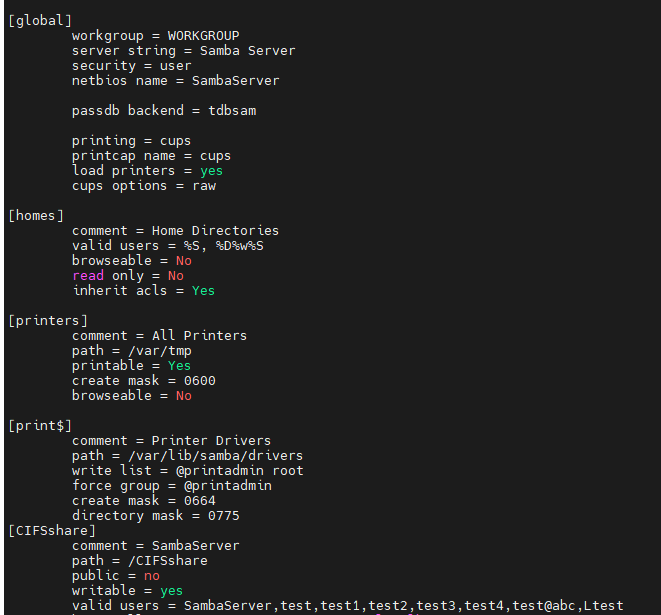661x615 pixels.
Task: Click the [CIFSshare] section header
Action: 52,530
